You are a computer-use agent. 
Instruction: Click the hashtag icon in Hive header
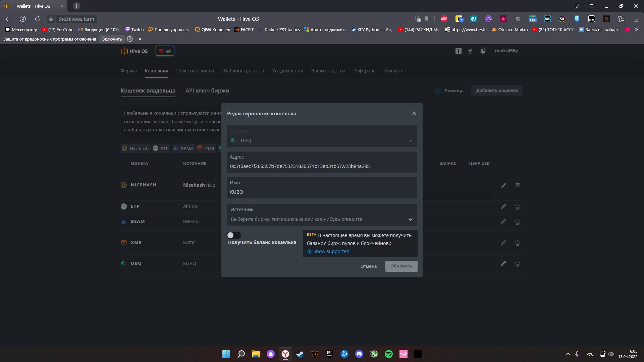470,51
